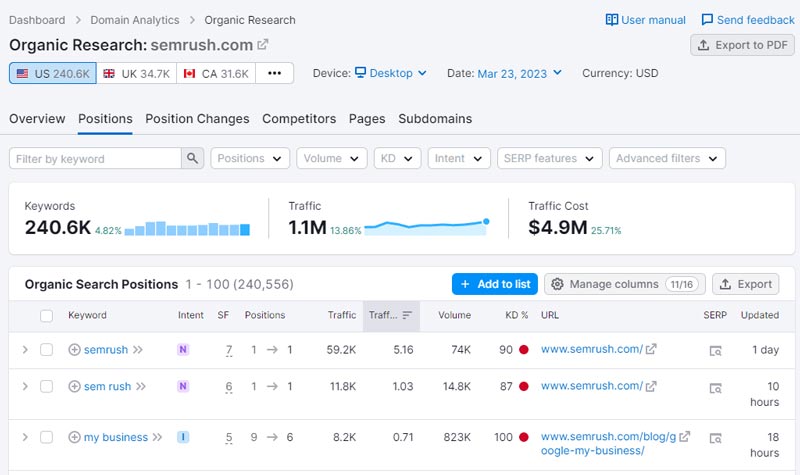View SERP snapshot icon for sem rush row

pyautogui.click(x=715, y=388)
